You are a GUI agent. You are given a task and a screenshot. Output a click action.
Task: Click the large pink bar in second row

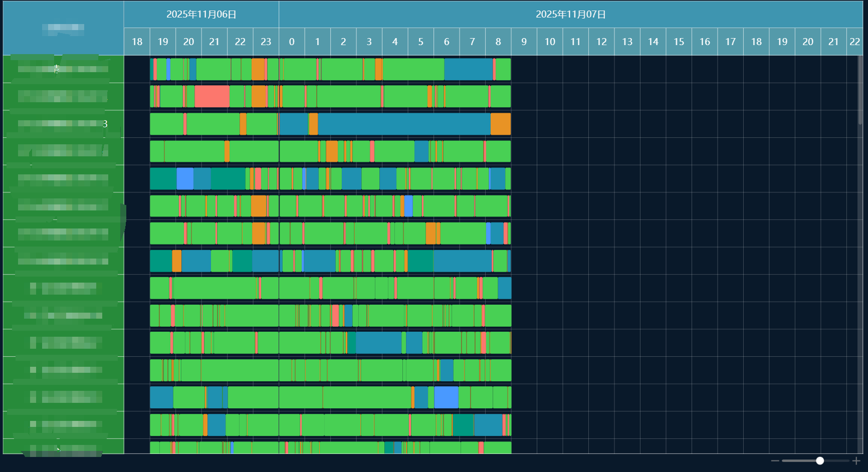pyautogui.click(x=211, y=96)
